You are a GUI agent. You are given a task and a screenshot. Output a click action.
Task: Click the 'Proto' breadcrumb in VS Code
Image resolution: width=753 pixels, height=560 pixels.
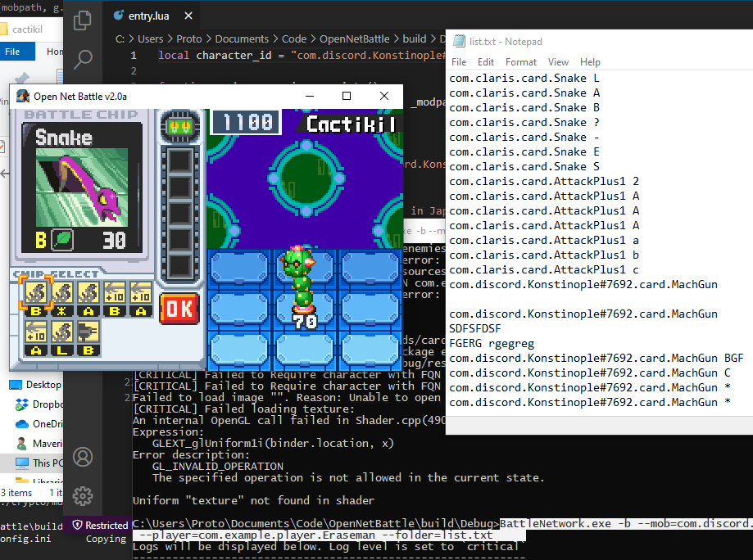188,38
